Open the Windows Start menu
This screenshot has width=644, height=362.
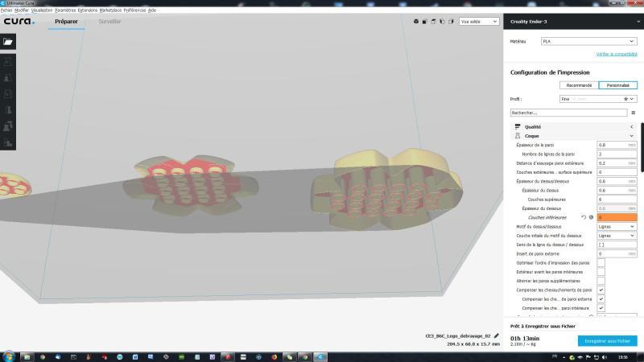pos(8,357)
